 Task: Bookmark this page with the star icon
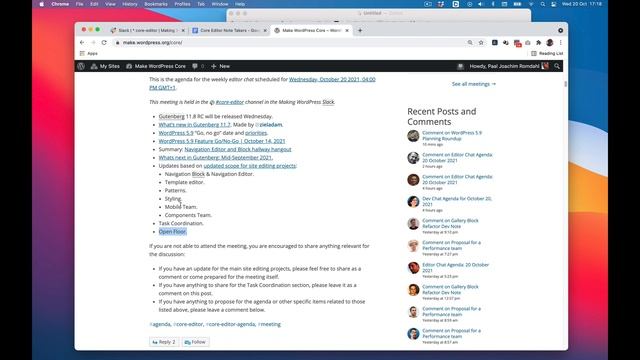481,42
